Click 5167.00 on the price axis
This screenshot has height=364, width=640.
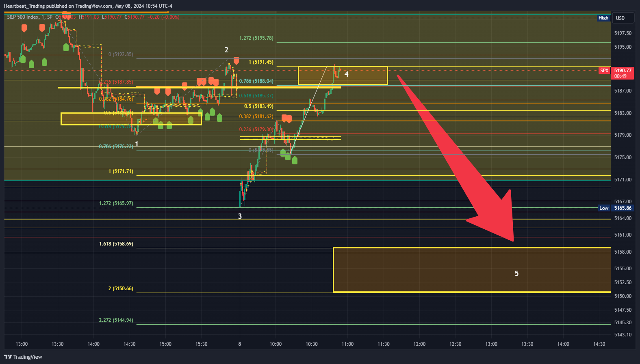(623, 202)
